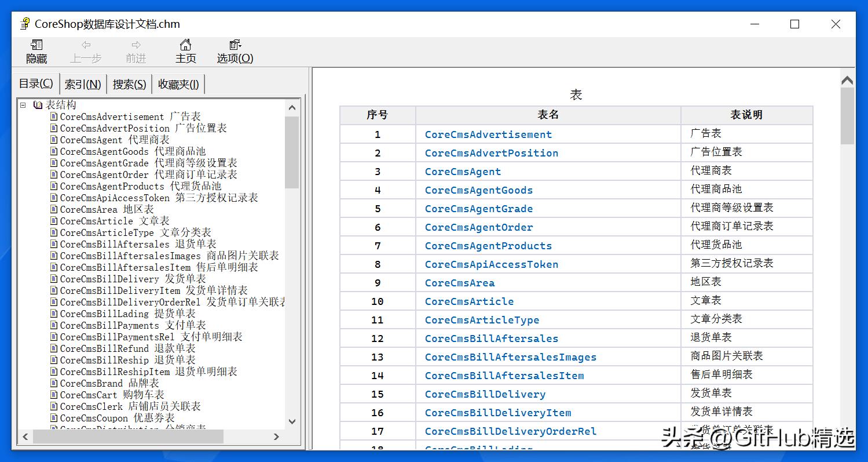868x462 pixels.
Task: Click the page icon beside CoreCmsAgent 代理商表
Action: pyautogui.click(x=54, y=140)
